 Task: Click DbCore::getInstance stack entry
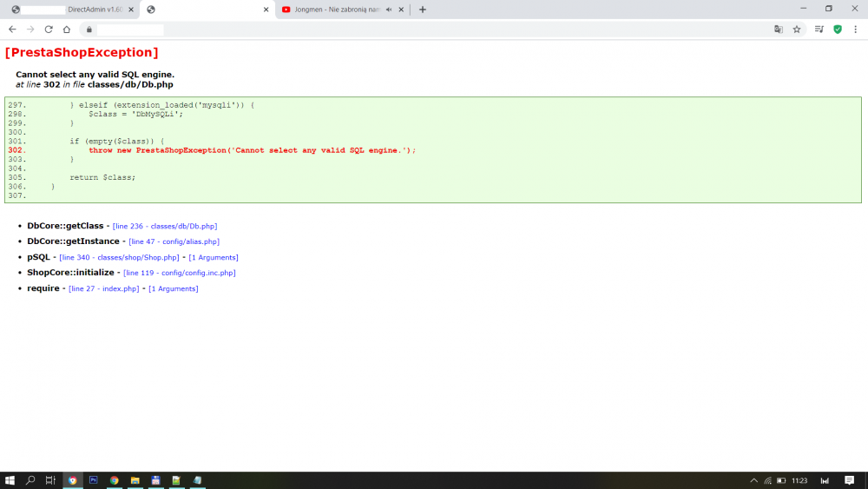(73, 241)
